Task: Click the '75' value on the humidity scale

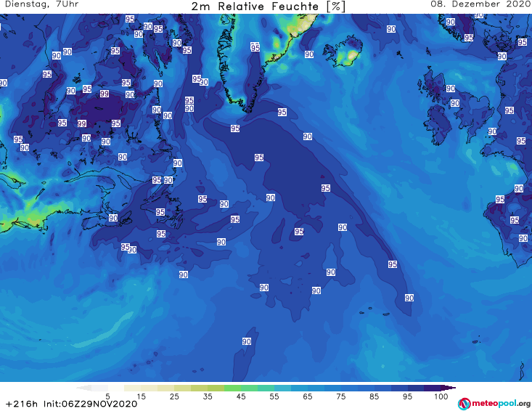Action: [340, 396]
